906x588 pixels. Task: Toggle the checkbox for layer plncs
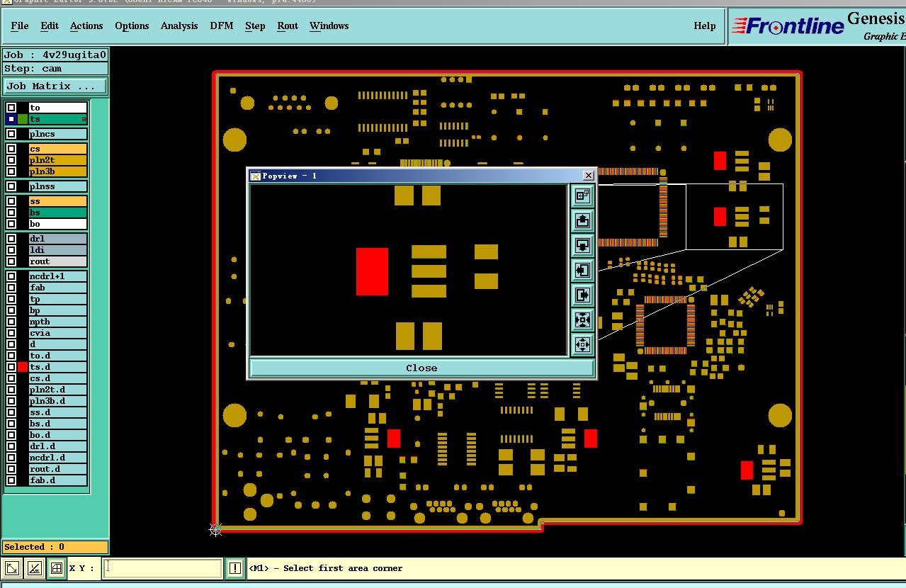11,134
